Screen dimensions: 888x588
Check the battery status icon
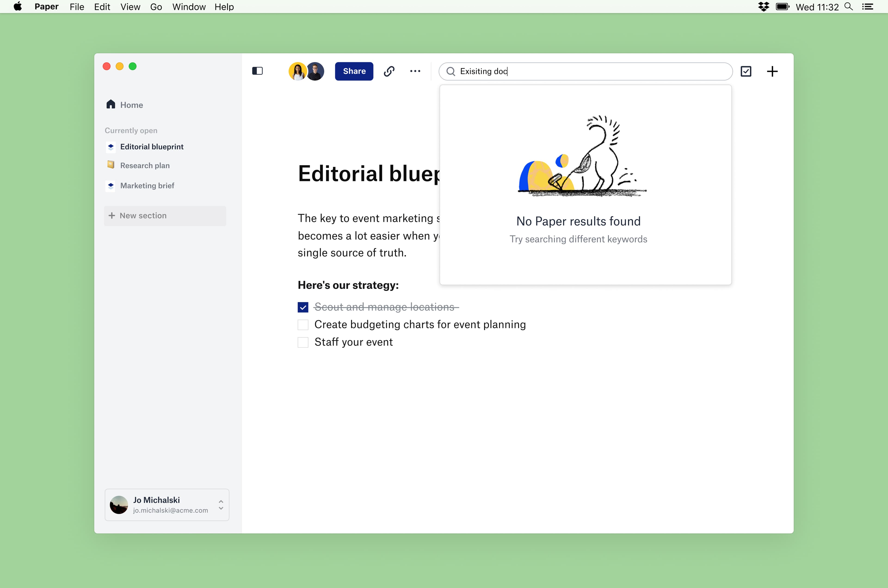pos(783,7)
